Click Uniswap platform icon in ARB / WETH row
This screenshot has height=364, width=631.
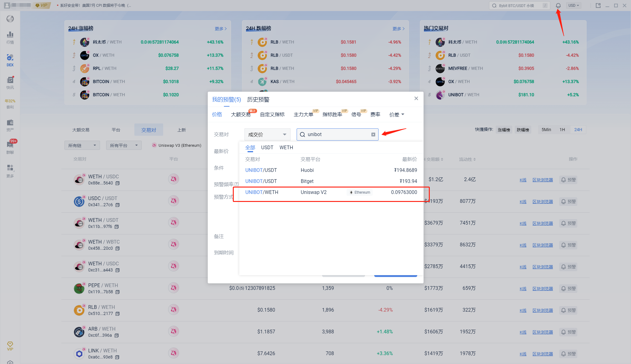point(174,331)
